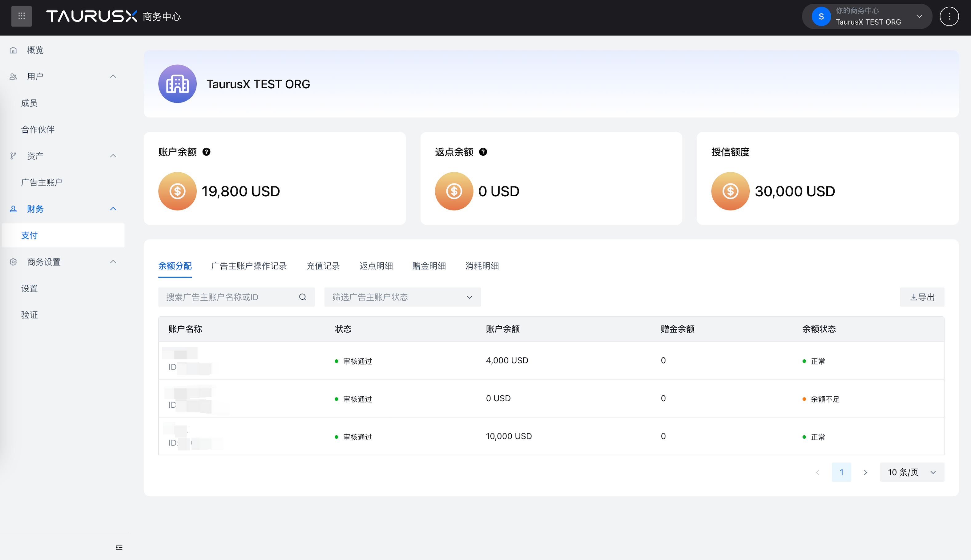Switch to 赠金明细 tab
Viewport: 971px width, 560px height.
[429, 266]
